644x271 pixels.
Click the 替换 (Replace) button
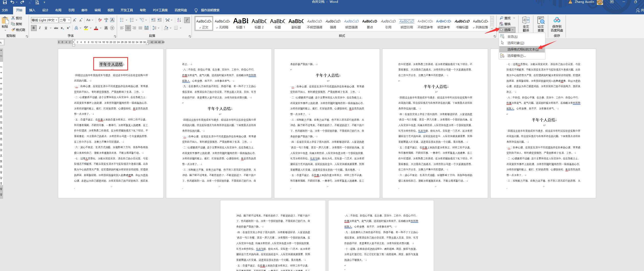pos(505,24)
